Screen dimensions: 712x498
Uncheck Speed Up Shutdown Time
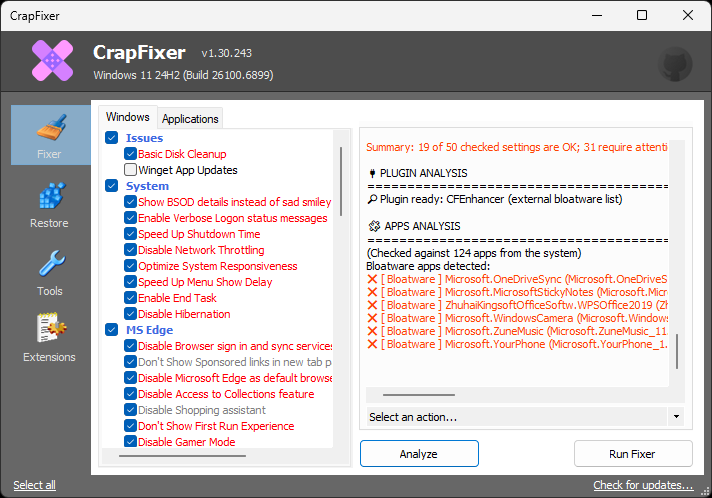coord(130,234)
